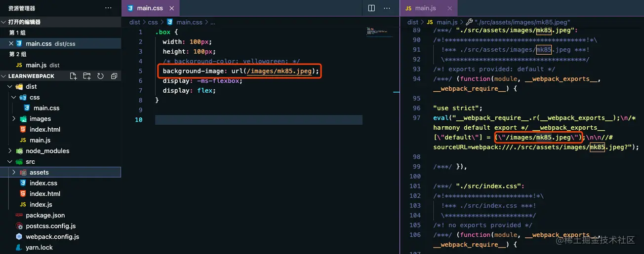This screenshot has width=644, height=254.
Task: Split the main.css editor to the right
Action: [x=371, y=8]
